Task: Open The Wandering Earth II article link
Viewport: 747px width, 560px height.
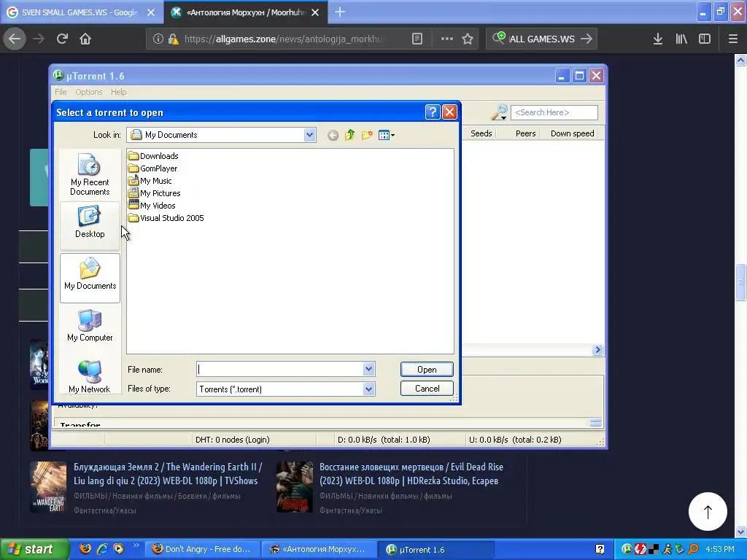Action: tap(168, 474)
